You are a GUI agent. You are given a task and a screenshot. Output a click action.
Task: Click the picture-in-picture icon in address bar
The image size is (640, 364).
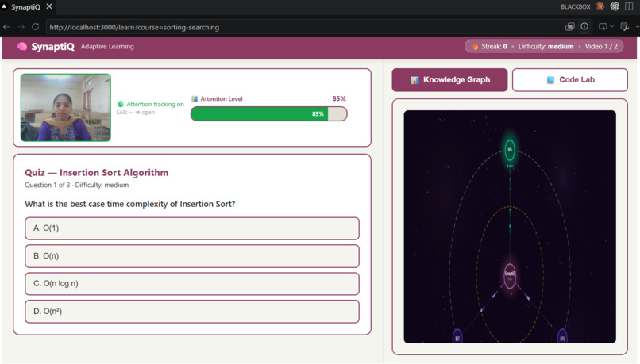click(570, 26)
